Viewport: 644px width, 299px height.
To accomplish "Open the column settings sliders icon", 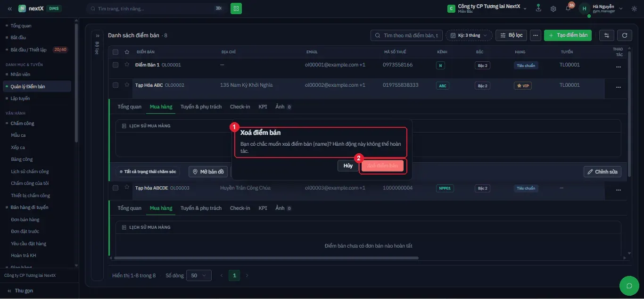I will tap(606, 35).
